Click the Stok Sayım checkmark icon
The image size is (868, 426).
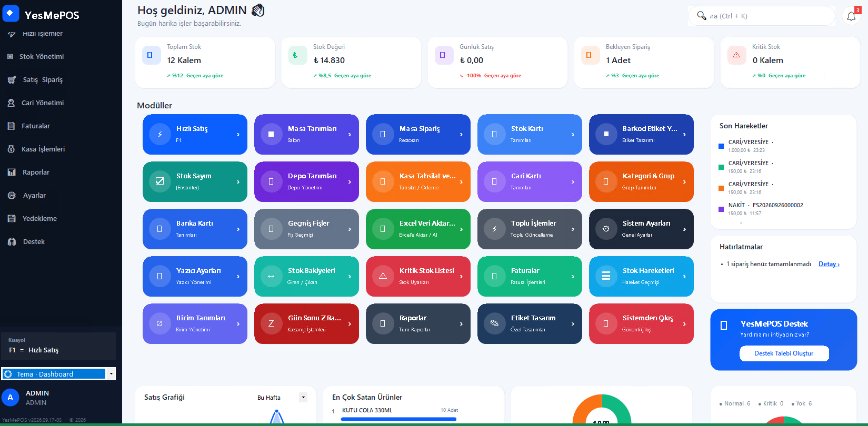tap(159, 182)
